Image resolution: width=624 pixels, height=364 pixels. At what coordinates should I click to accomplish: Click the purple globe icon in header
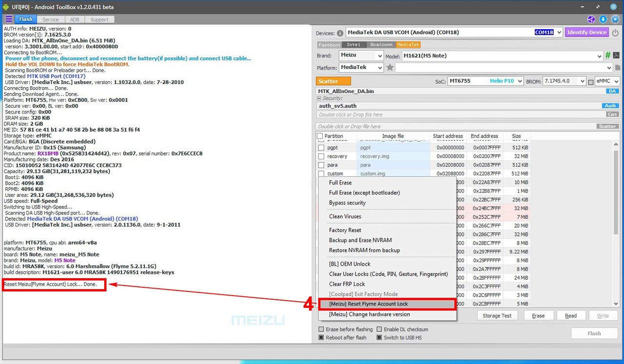[x=591, y=19]
